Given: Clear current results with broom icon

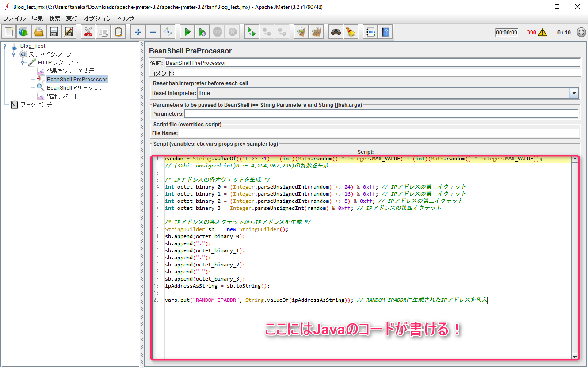Looking at the screenshot, I should click(x=301, y=32).
